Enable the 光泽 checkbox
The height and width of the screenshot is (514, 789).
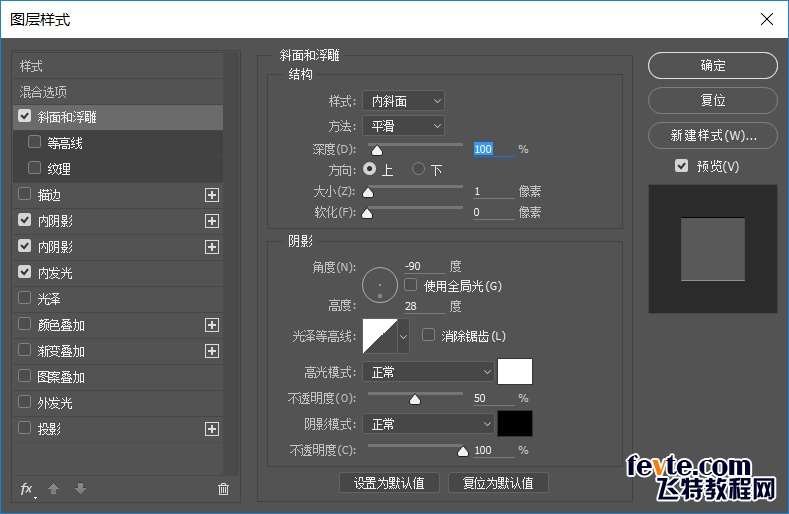24,298
